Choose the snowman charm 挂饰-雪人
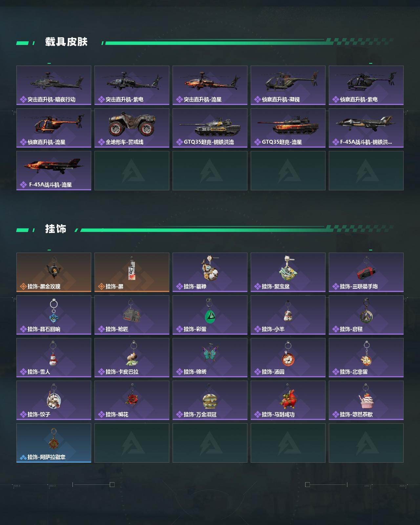 pyautogui.click(x=54, y=358)
